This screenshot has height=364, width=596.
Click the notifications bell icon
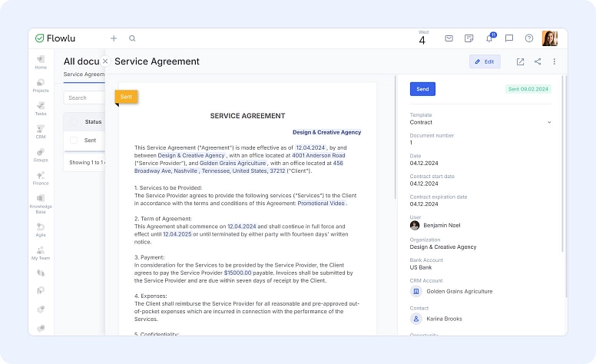tap(488, 38)
